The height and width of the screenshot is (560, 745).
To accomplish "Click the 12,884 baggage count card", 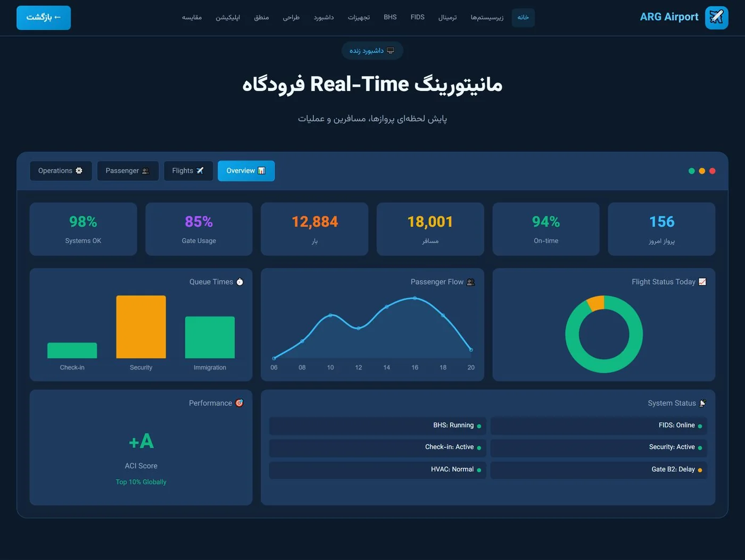I will tap(314, 229).
